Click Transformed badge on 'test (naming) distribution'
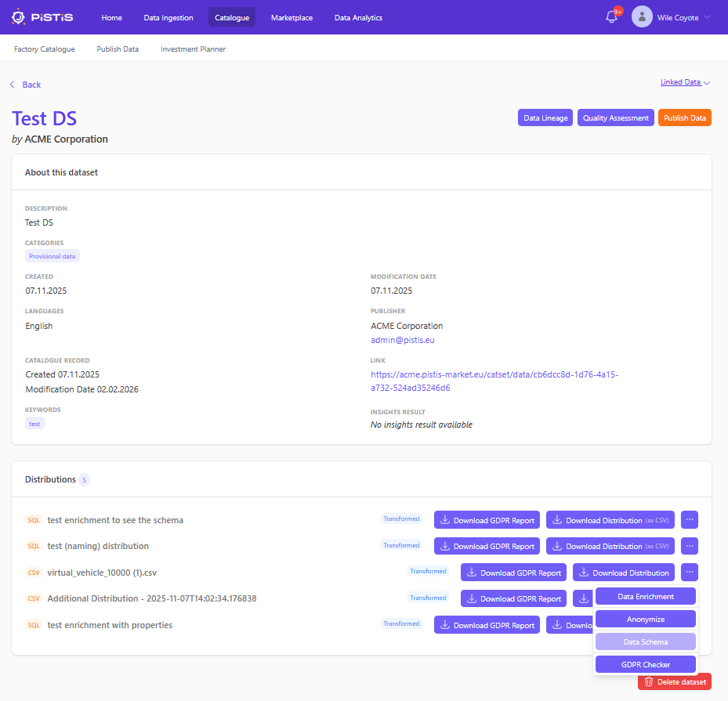The image size is (728, 701). (401, 545)
